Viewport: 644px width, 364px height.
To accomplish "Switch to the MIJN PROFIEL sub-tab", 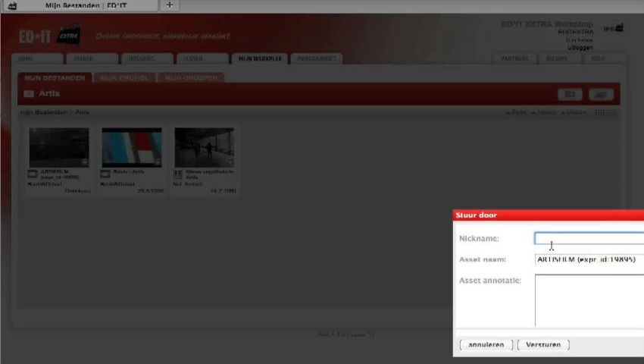I will (x=124, y=78).
